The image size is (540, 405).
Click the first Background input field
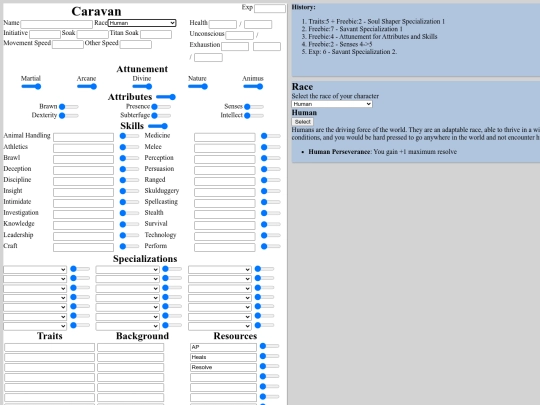tap(131, 347)
